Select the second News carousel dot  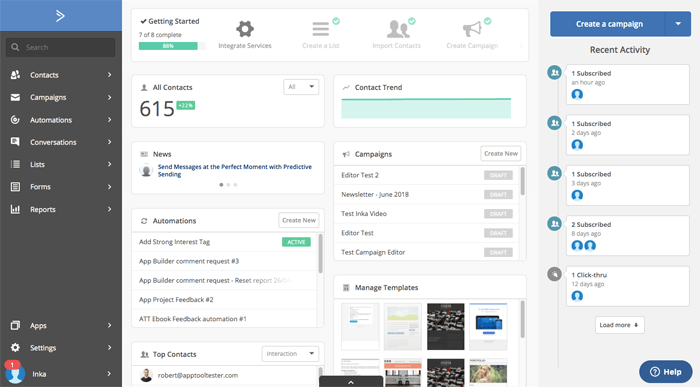(x=228, y=184)
